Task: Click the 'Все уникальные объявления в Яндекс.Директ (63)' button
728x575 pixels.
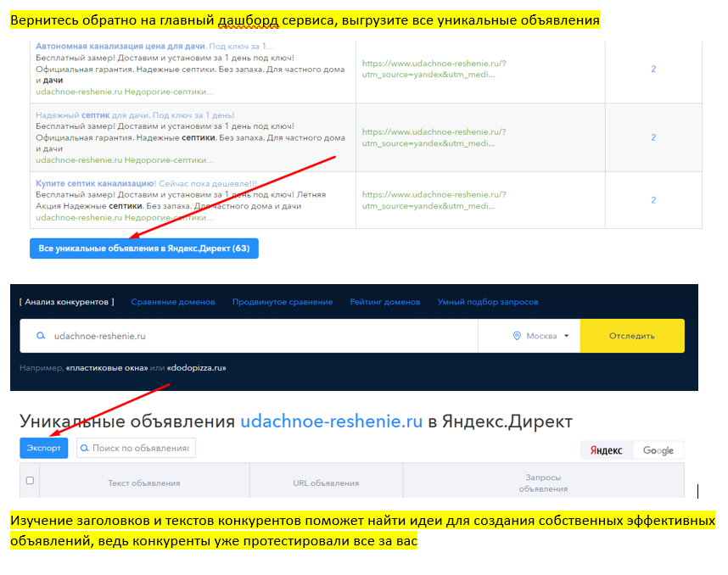Action: (x=144, y=248)
